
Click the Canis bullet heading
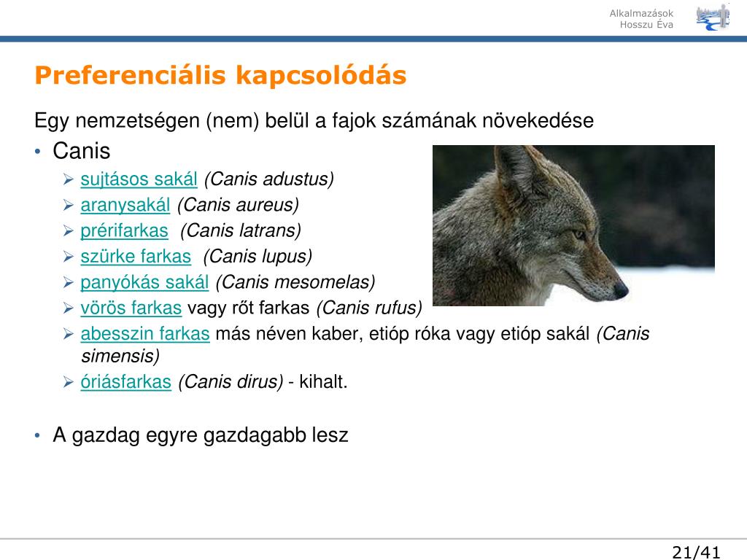pos(82,151)
